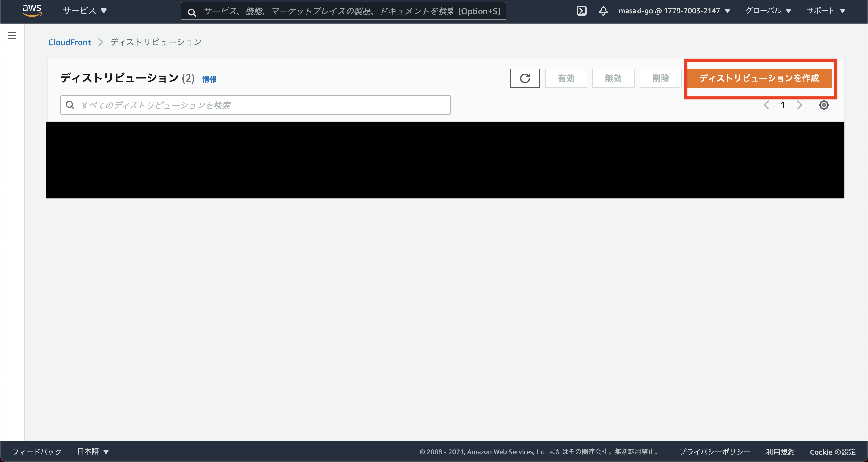Click ディストリビューションを作成 button
This screenshot has height=462, width=868.
(x=759, y=79)
